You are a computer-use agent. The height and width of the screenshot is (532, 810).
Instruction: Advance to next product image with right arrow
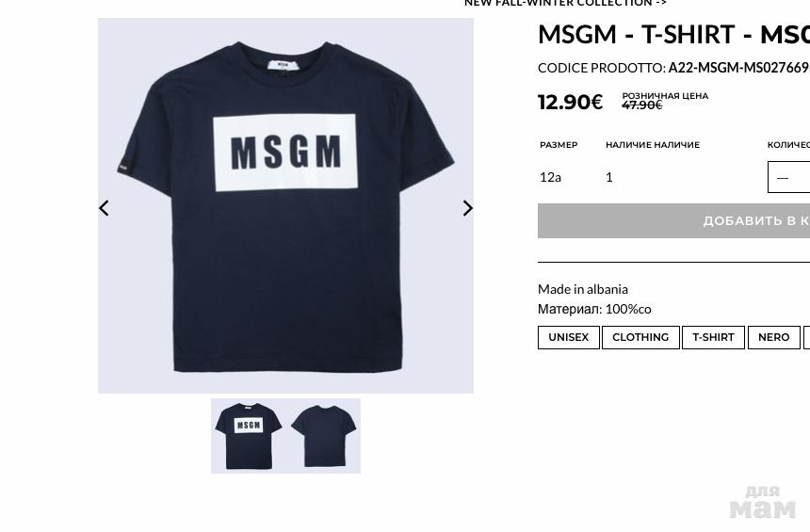tap(467, 208)
